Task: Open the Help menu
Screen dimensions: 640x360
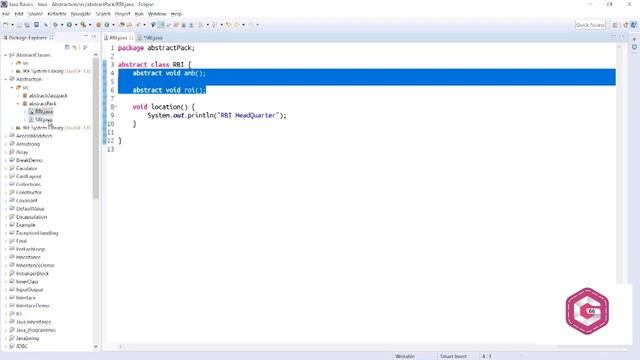Action: pos(176,14)
